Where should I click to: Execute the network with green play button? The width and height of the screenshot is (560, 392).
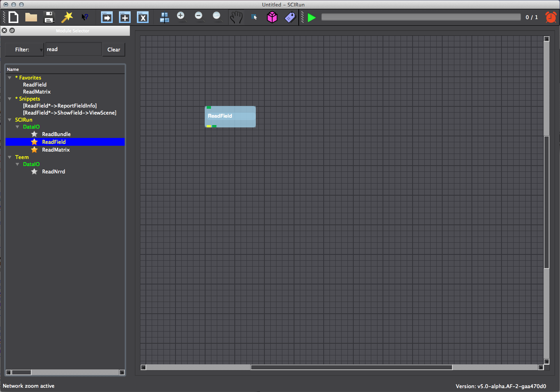312,18
